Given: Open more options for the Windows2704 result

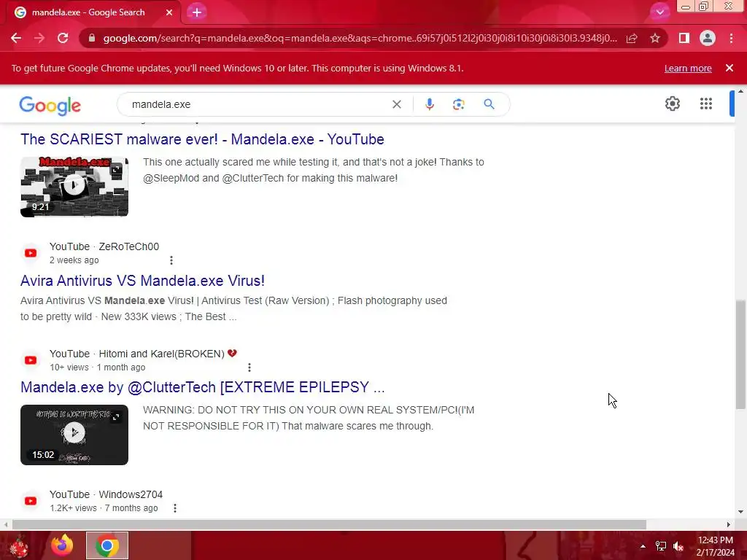Looking at the screenshot, I should coord(175,508).
